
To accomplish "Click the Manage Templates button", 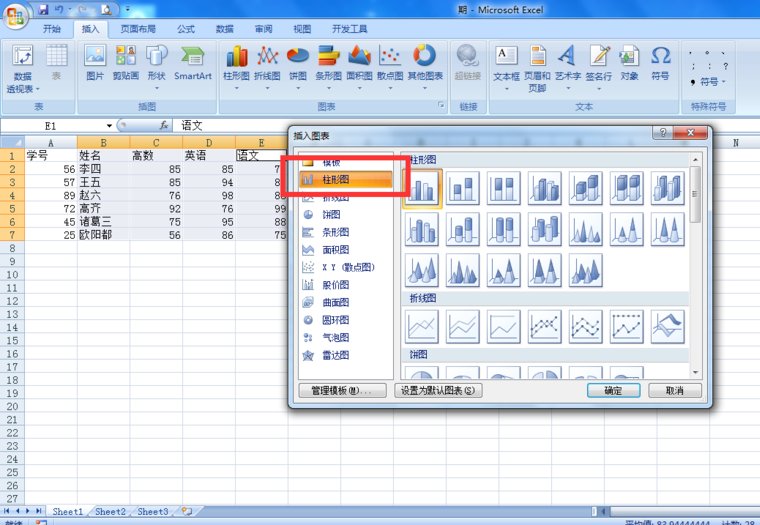I will 342,390.
